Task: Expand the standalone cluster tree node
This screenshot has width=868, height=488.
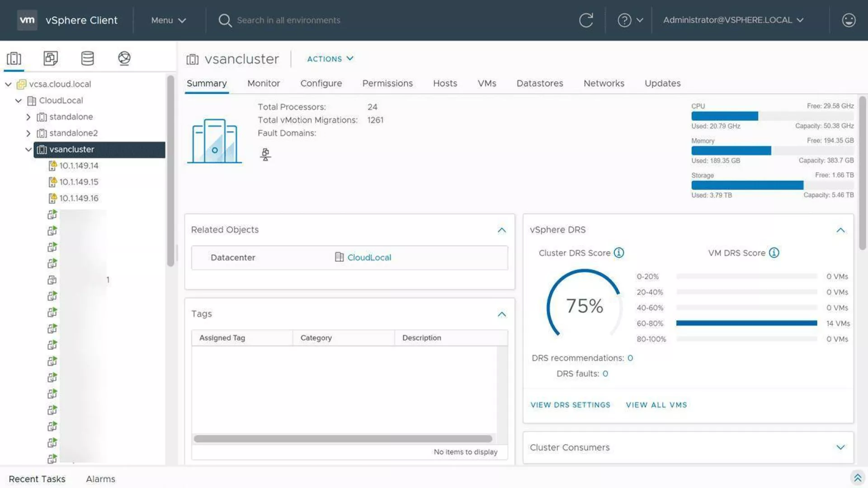Action: tap(28, 117)
